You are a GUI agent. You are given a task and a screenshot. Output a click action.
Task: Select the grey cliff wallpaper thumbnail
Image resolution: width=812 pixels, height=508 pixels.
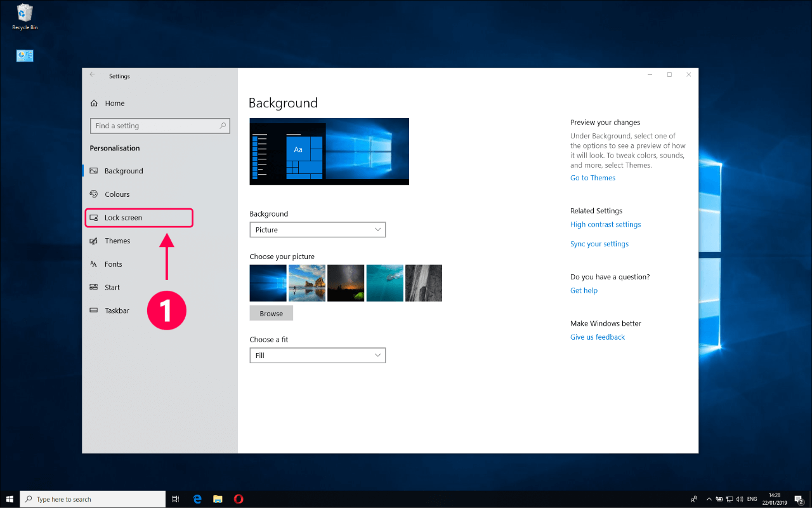[x=424, y=283]
